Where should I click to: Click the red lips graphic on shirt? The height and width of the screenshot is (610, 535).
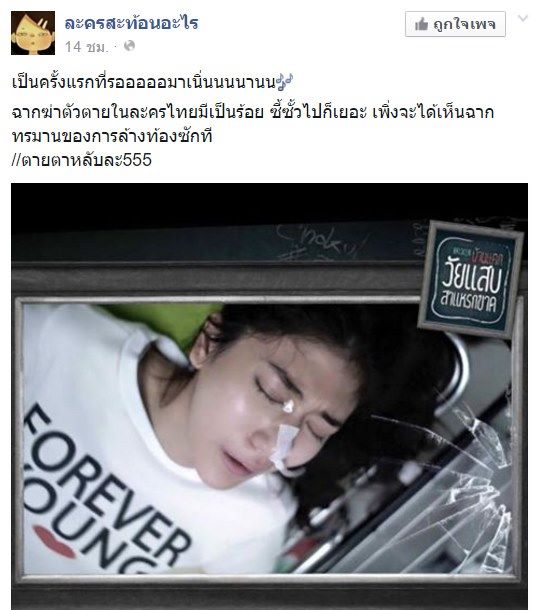54,542
